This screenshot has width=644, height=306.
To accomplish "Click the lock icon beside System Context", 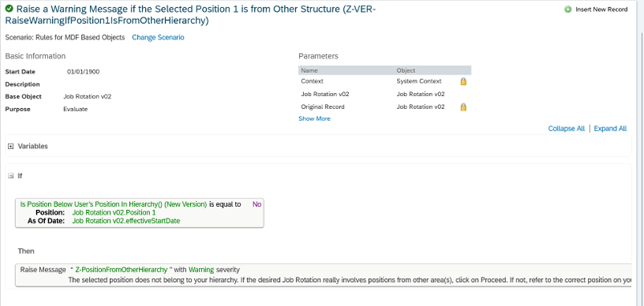I will pos(464,81).
